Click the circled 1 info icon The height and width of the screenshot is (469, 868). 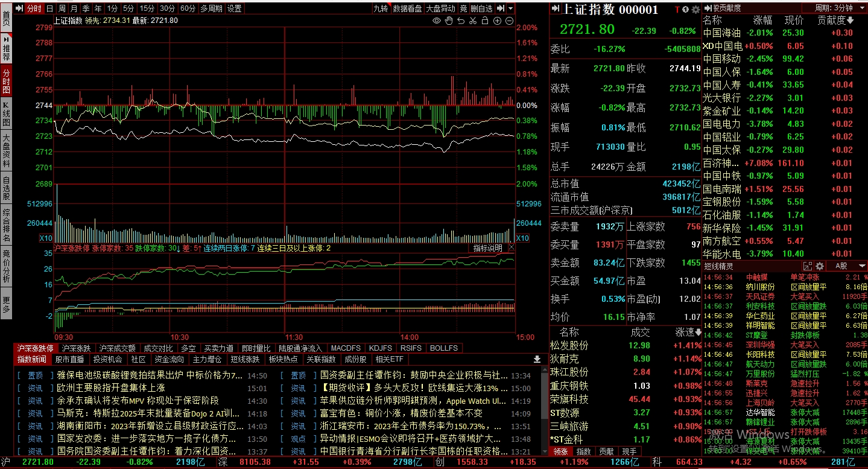coord(686,9)
